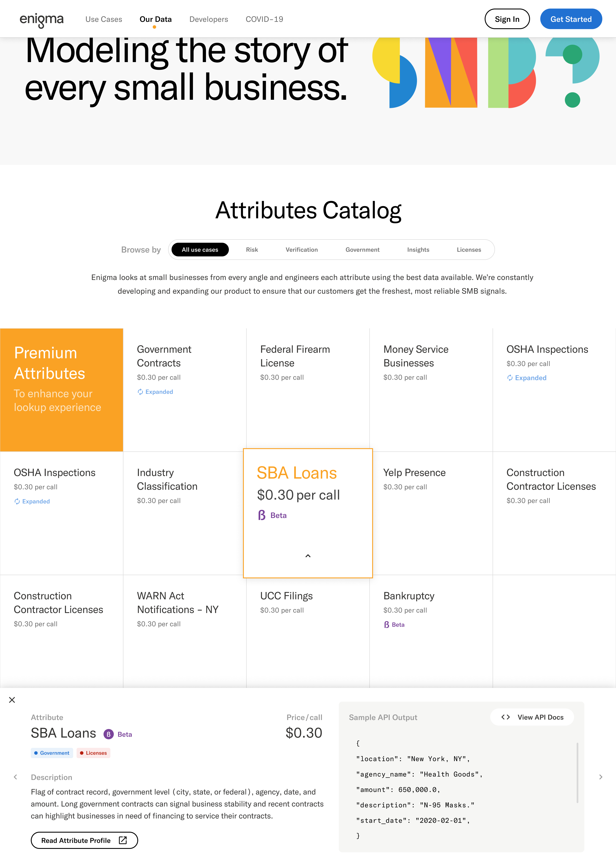The height and width of the screenshot is (866, 616).
Task: Filter attributes by Licenses
Action: [x=469, y=250]
